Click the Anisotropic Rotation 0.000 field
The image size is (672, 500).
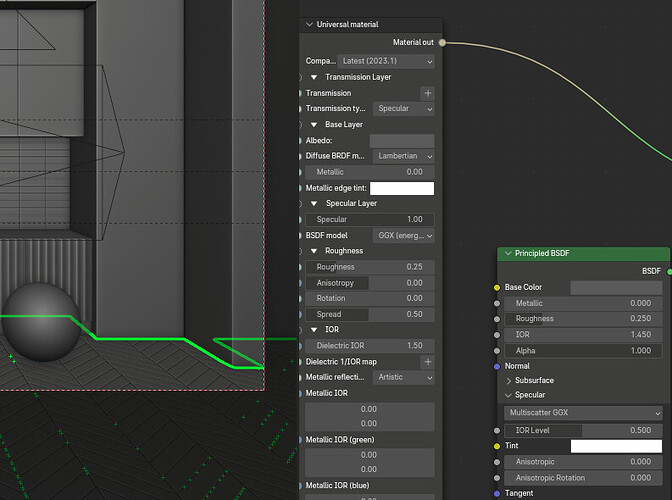tap(583, 478)
